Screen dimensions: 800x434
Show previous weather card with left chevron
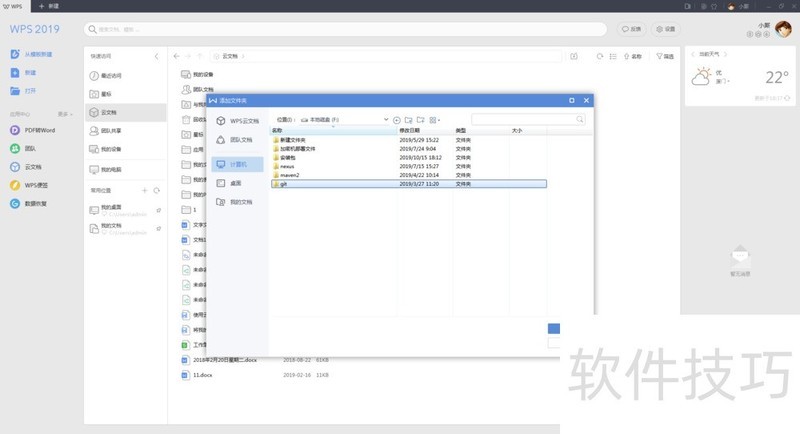[x=693, y=54]
